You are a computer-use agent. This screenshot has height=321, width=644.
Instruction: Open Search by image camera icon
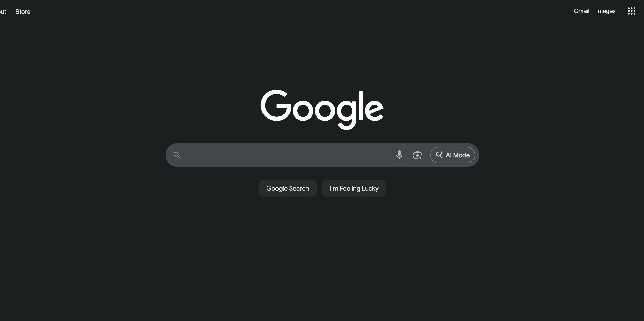(417, 155)
